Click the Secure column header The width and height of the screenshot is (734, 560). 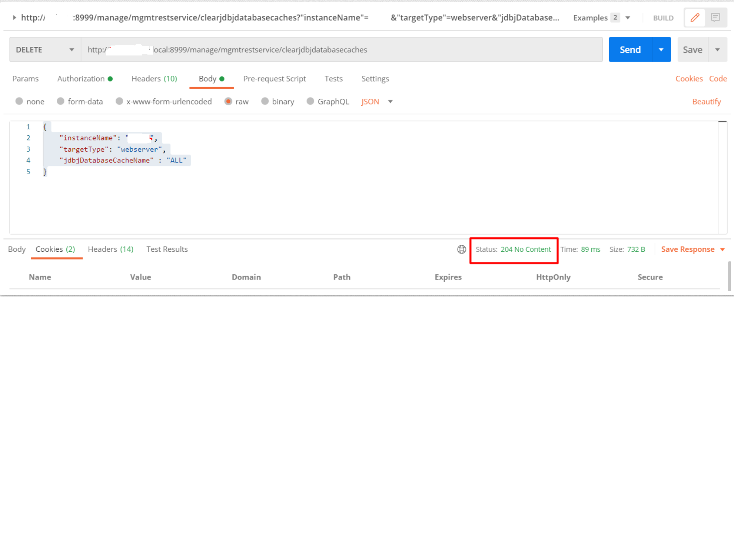tap(650, 277)
